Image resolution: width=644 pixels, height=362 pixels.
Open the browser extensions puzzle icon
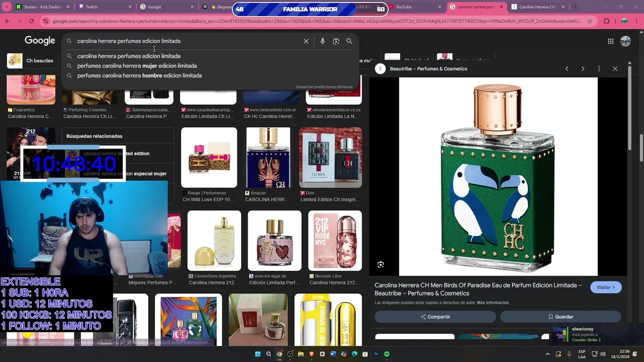(606, 21)
